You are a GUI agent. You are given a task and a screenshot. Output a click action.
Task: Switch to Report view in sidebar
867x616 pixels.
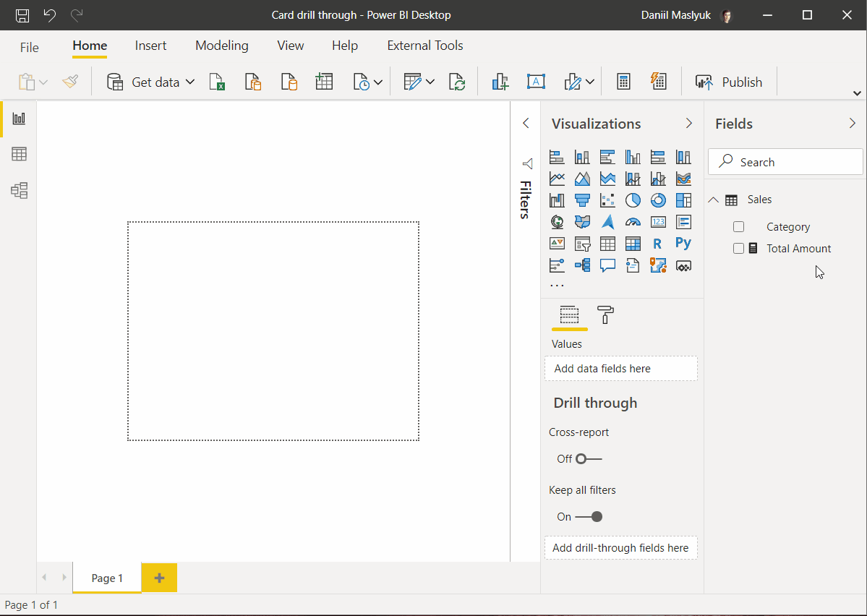coord(19,119)
